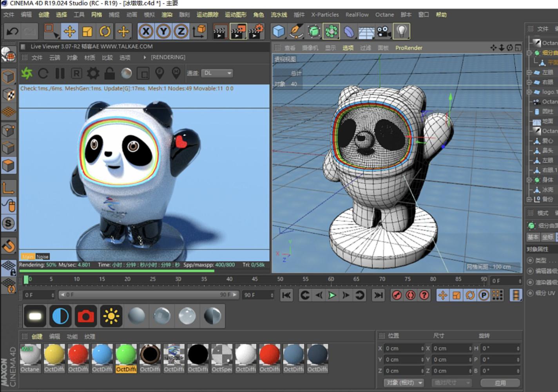The width and height of the screenshot is (558, 392).
Task: Open the X-Particles menu
Action: [325, 15]
